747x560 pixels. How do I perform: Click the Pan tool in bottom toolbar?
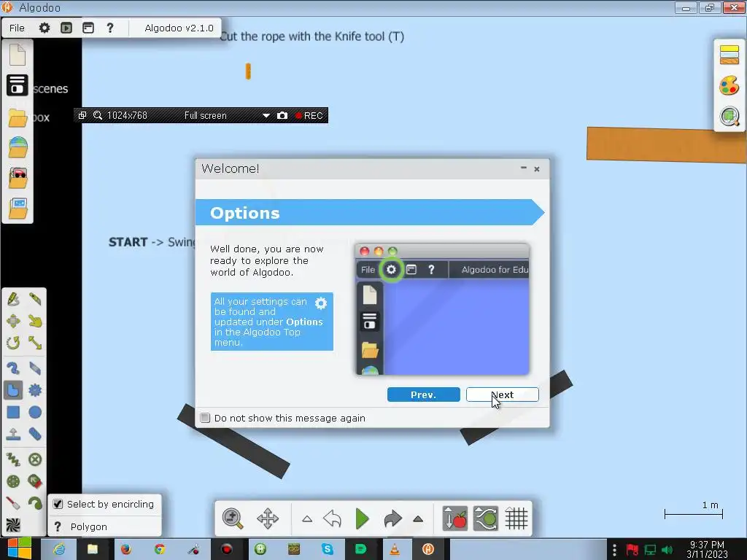(x=268, y=518)
